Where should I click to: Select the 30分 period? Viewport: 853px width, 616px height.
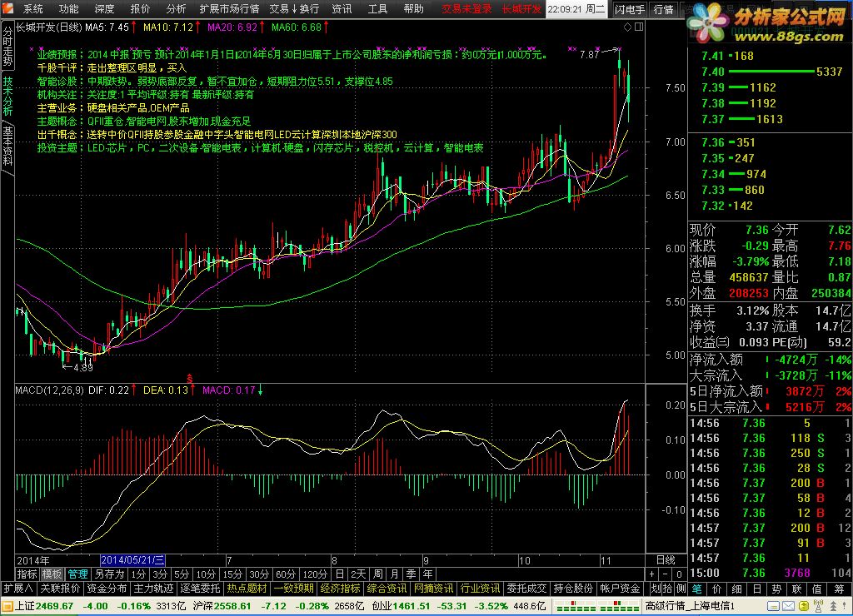click(x=259, y=574)
